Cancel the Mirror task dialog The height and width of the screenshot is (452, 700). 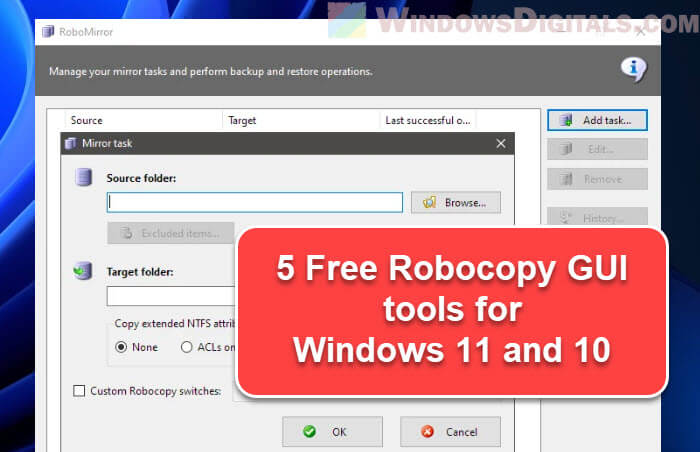coord(450,432)
